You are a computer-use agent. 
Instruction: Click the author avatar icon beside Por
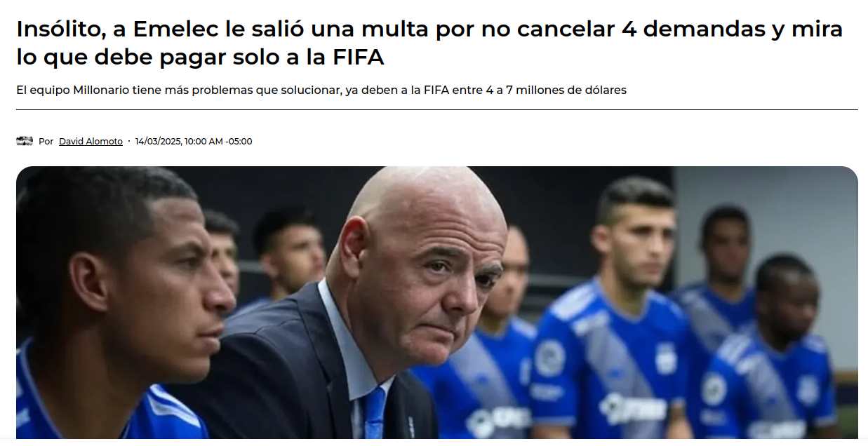[25, 141]
